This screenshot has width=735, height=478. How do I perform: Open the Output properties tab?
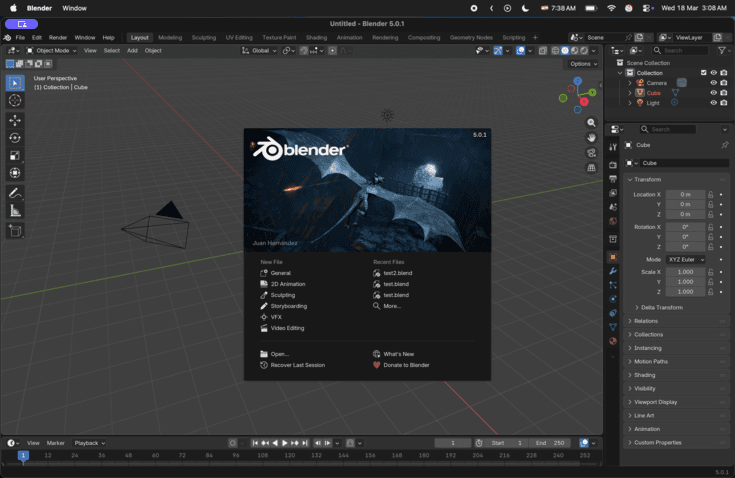[613, 179]
